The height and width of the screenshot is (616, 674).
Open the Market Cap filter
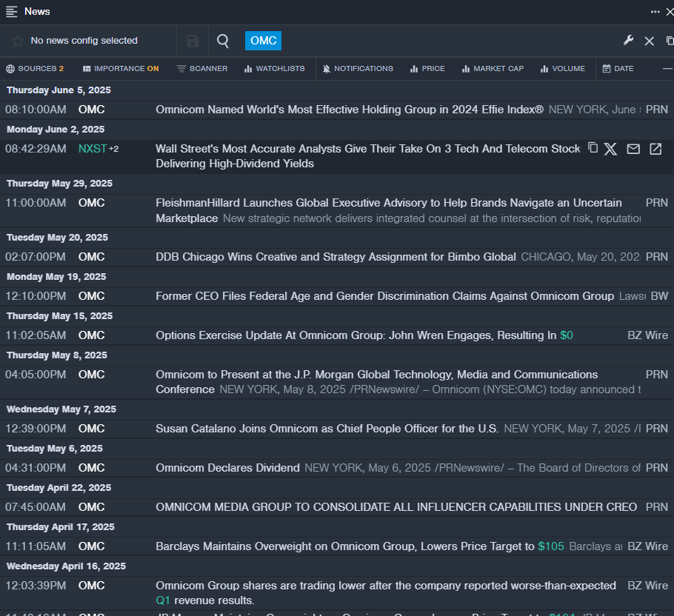click(493, 68)
